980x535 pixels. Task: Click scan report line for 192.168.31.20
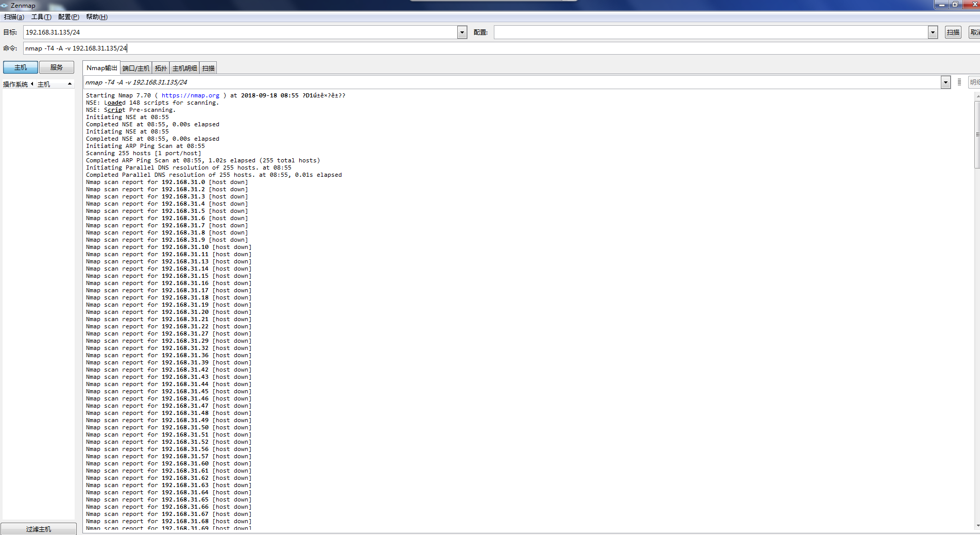coord(169,312)
